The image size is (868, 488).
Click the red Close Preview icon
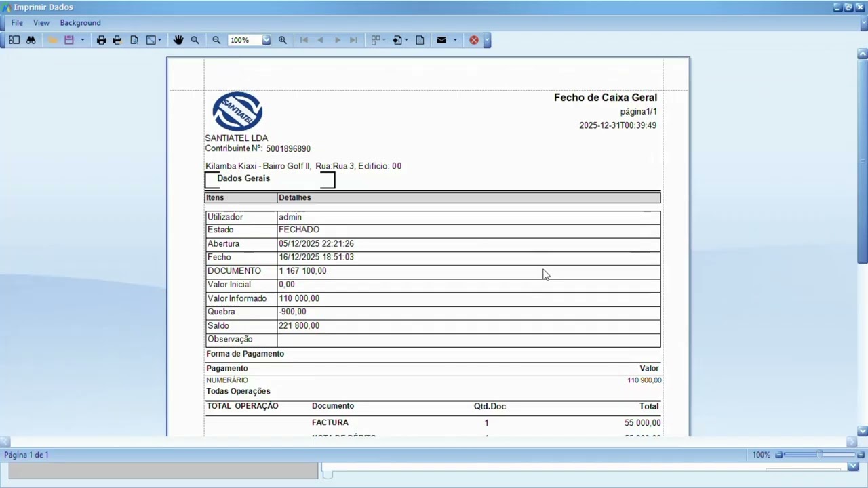tap(474, 40)
